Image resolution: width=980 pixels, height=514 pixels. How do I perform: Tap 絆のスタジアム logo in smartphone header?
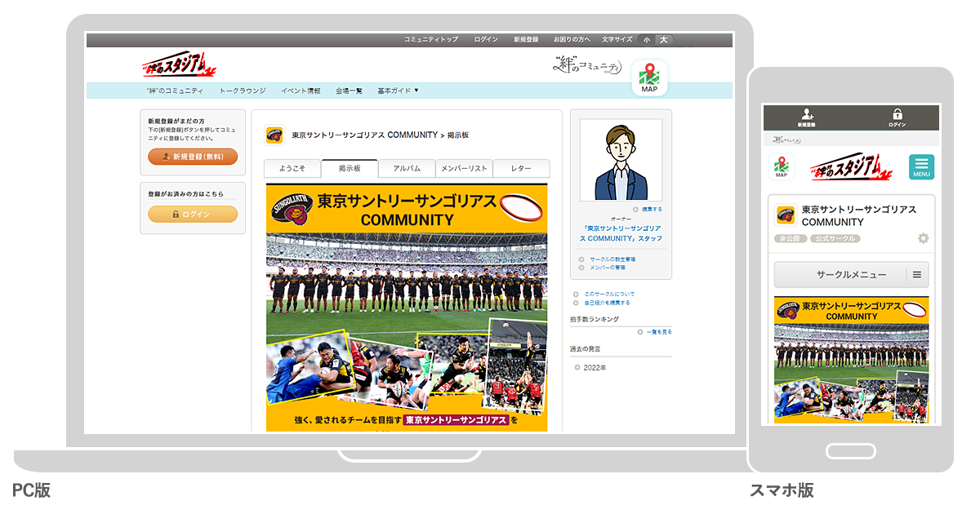point(851,166)
